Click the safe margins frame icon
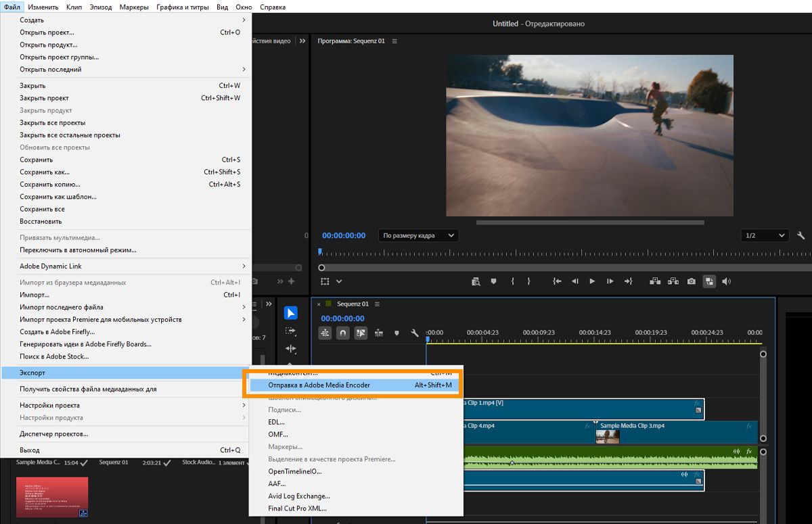 pos(325,281)
